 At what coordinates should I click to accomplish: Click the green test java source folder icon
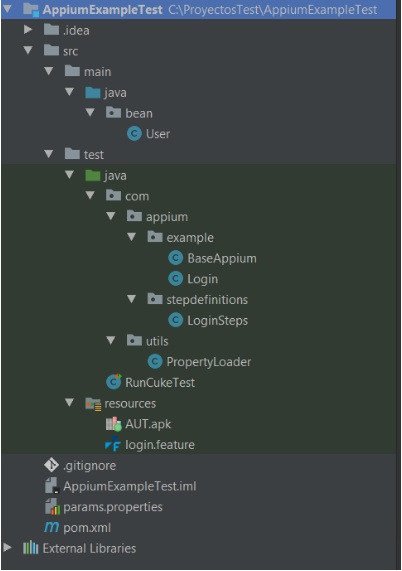coord(92,175)
